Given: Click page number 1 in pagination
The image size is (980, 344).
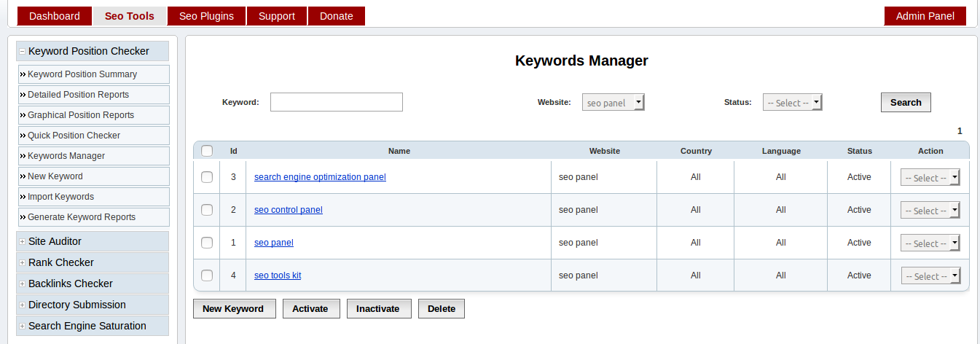Looking at the screenshot, I should pyautogui.click(x=960, y=131).
